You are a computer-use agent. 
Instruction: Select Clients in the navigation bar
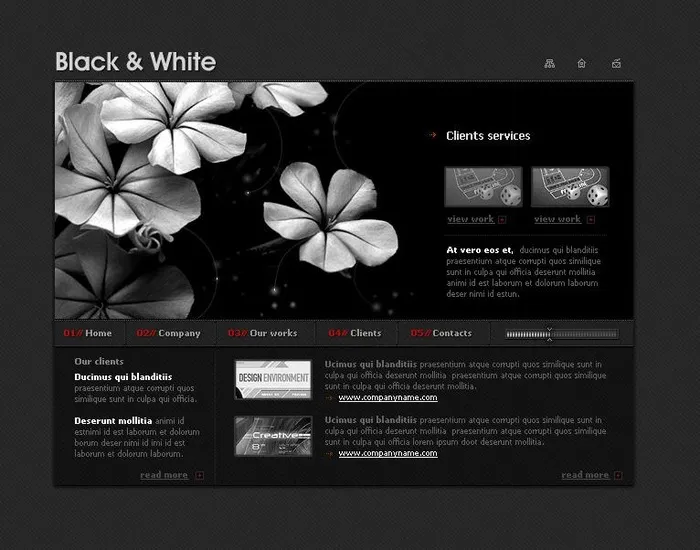click(355, 333)
